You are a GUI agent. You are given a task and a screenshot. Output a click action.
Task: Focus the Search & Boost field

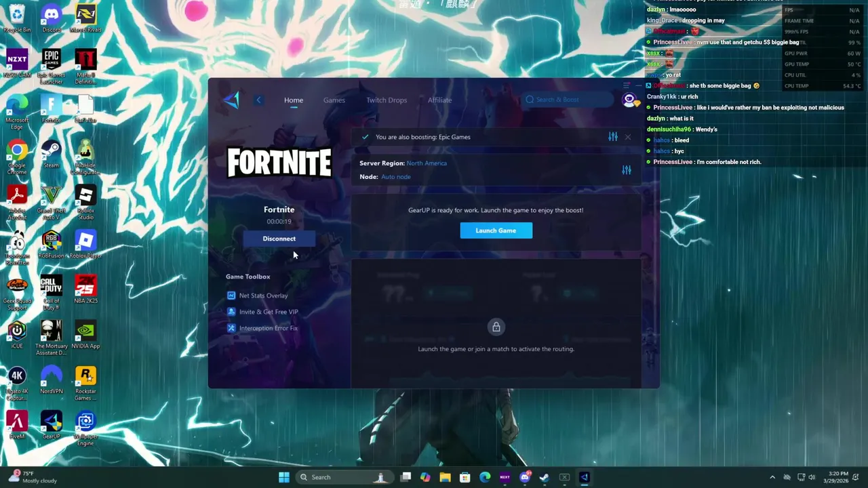tap(567, 100)
